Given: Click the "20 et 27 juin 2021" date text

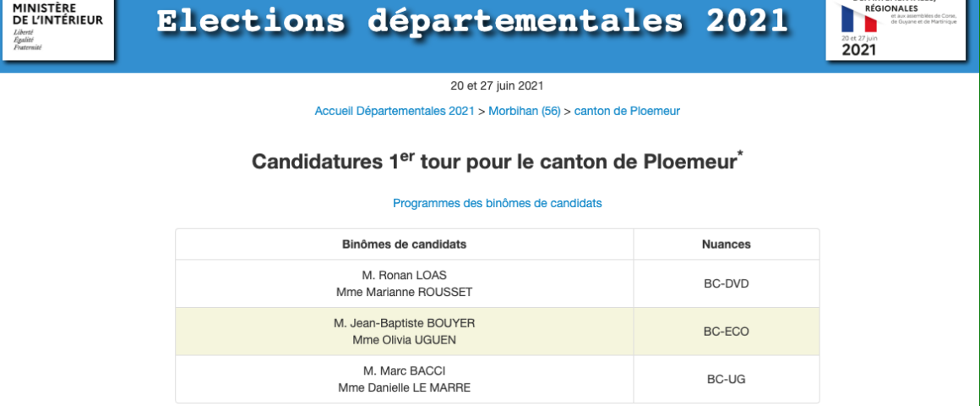Looking at the screenshot, I should (x=497, y=85).
